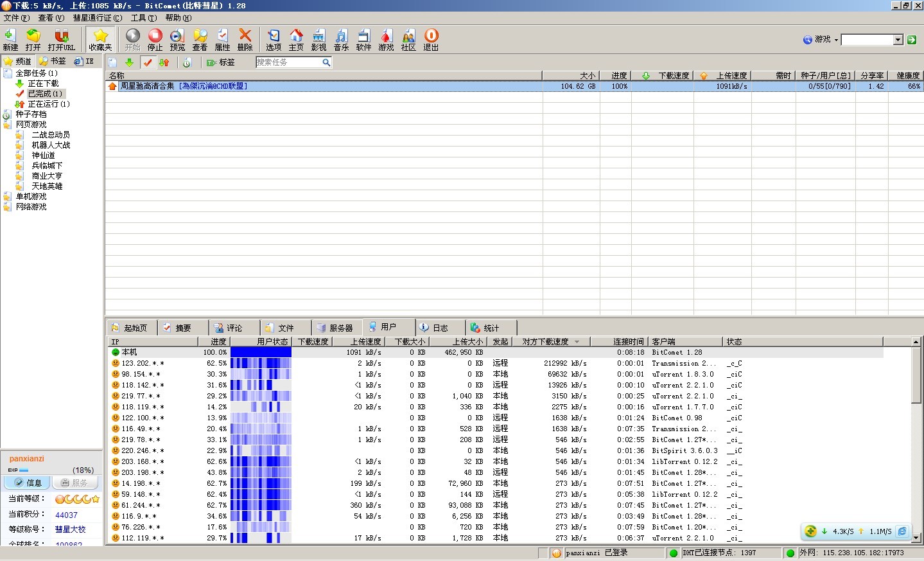Click the 信息 button in user panel
Image resolution: width=924 pixels, height=561 pixels.
coord(28,483)
